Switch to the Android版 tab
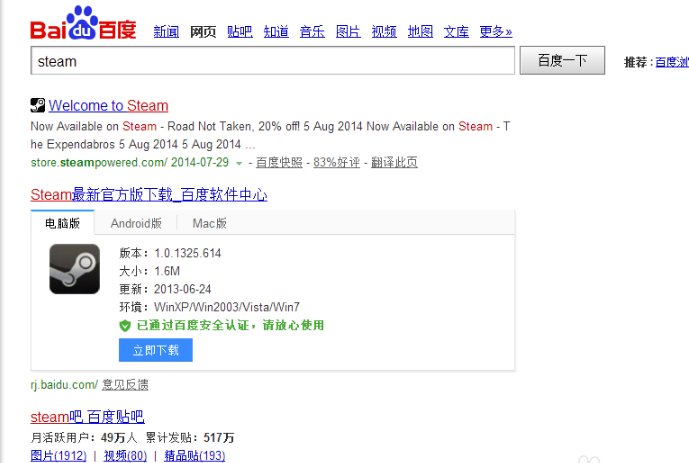 [x=136, y=223]
